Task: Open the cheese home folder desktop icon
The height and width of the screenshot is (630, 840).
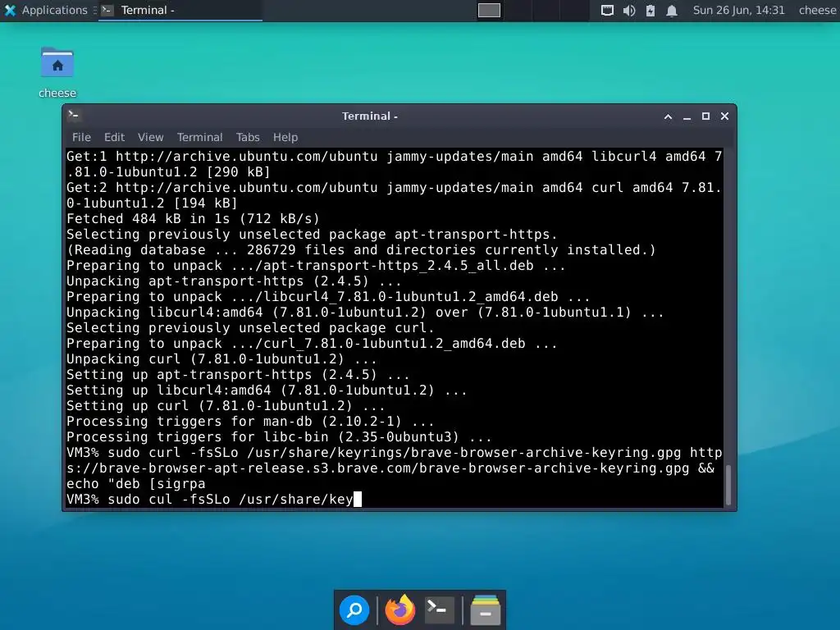Action: (x=57, y=72)
